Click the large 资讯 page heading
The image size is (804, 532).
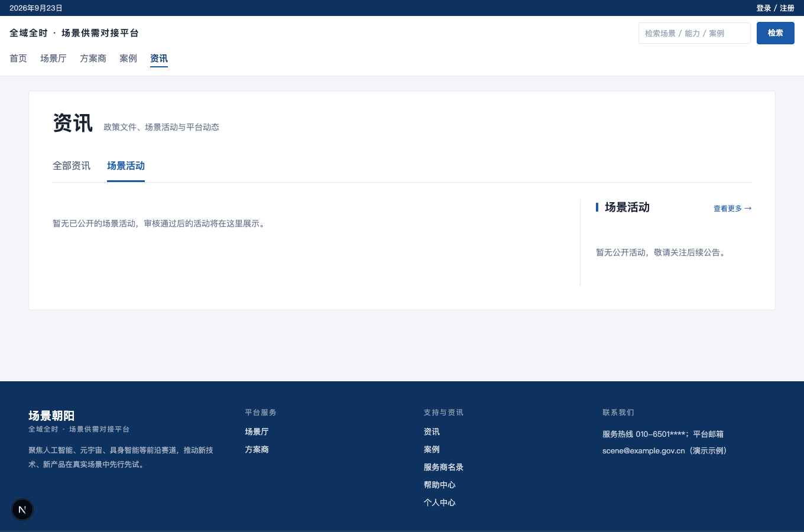(x=73, y=123)
